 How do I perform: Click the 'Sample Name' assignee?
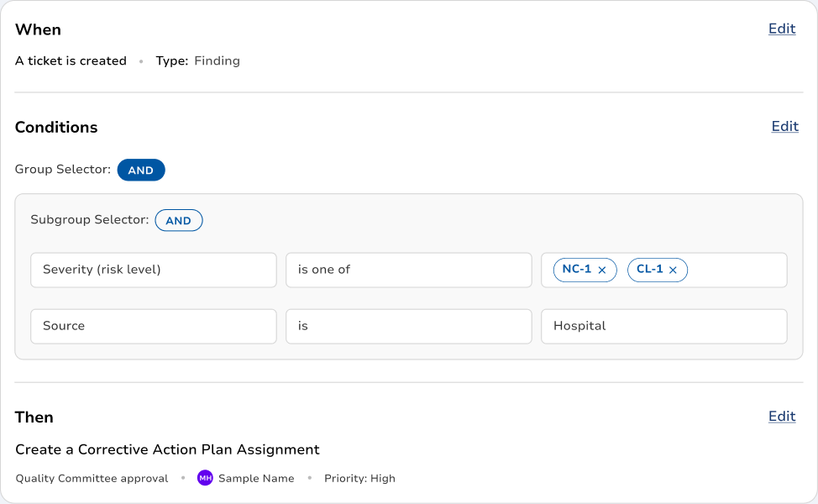coord(256,479)
